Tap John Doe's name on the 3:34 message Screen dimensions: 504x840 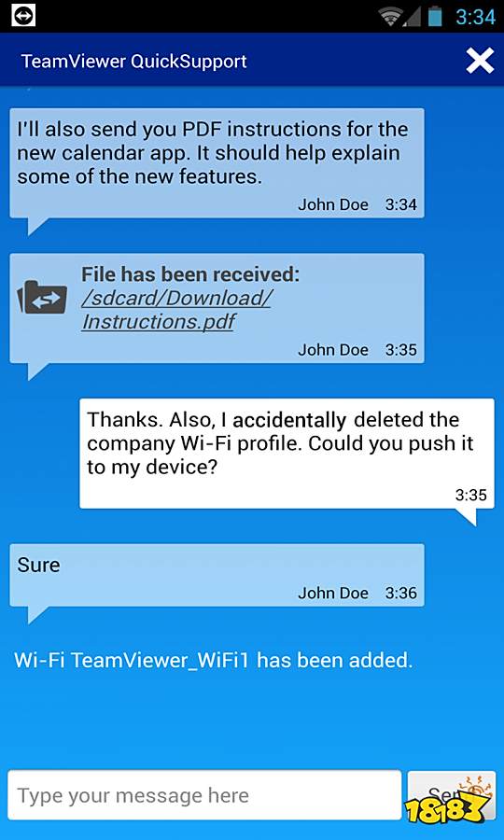coord(333,204)
